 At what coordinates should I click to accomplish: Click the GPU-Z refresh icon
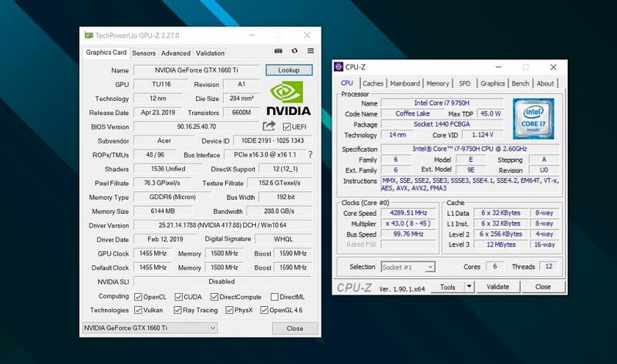(x=295, y=51)
